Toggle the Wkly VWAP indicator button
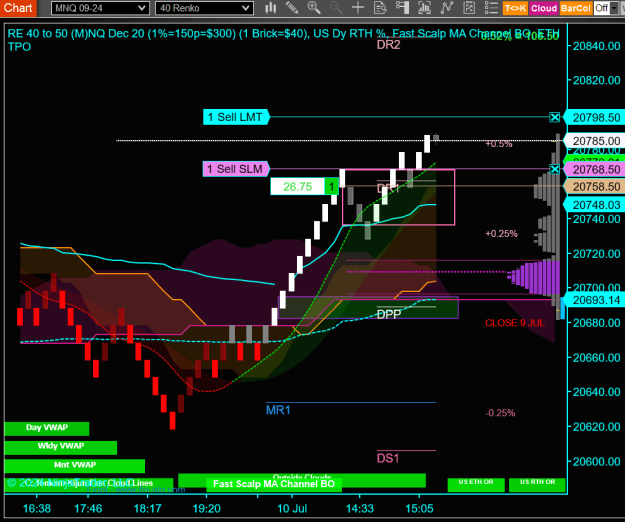625x522 pixels. (61, 447)
